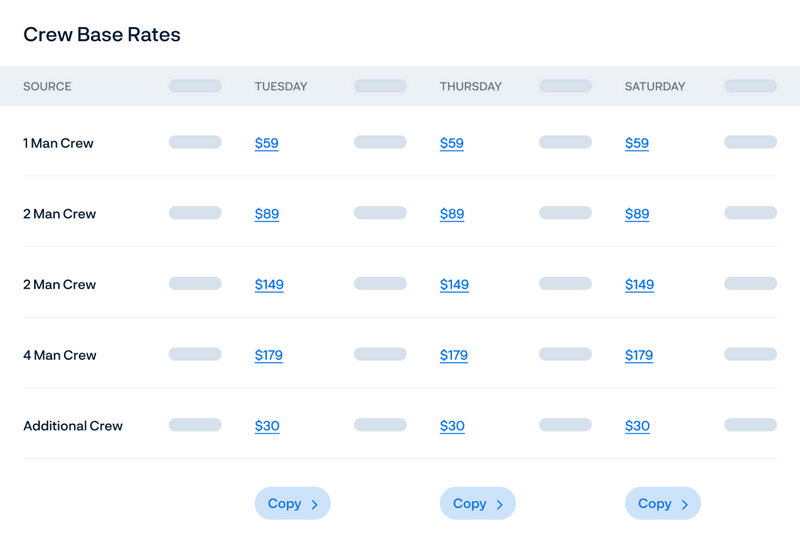Viewport: 800px width, 548px height.
Task: Open the 1 Man Crew Tuesday $59 rate
Action: pyautogui.click(x=266, y=143)
